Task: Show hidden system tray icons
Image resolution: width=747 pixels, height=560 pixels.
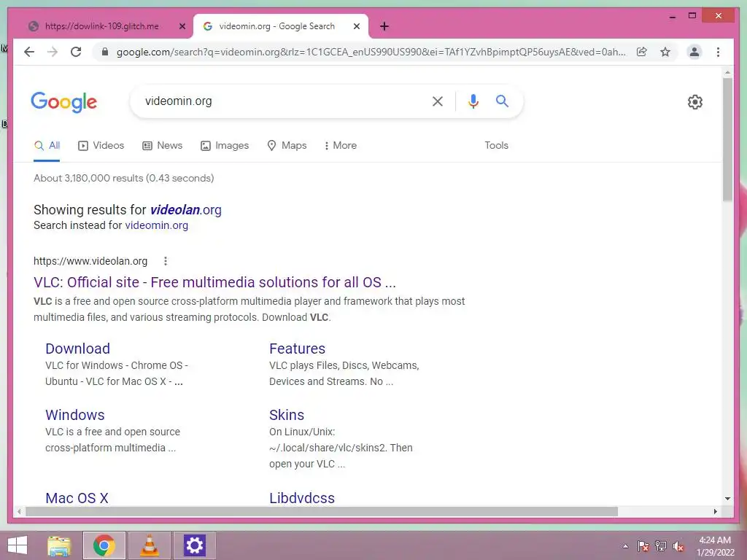Action: [x=625, y=546]
